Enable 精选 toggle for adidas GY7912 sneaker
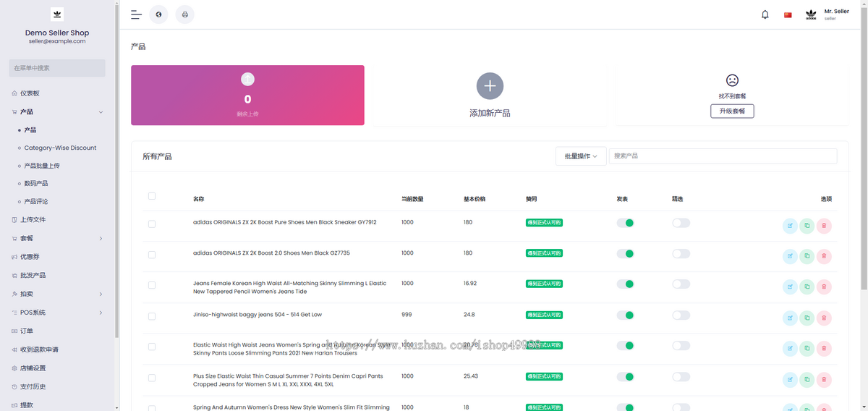Screen dimensions: 868x411 (681, 223)
